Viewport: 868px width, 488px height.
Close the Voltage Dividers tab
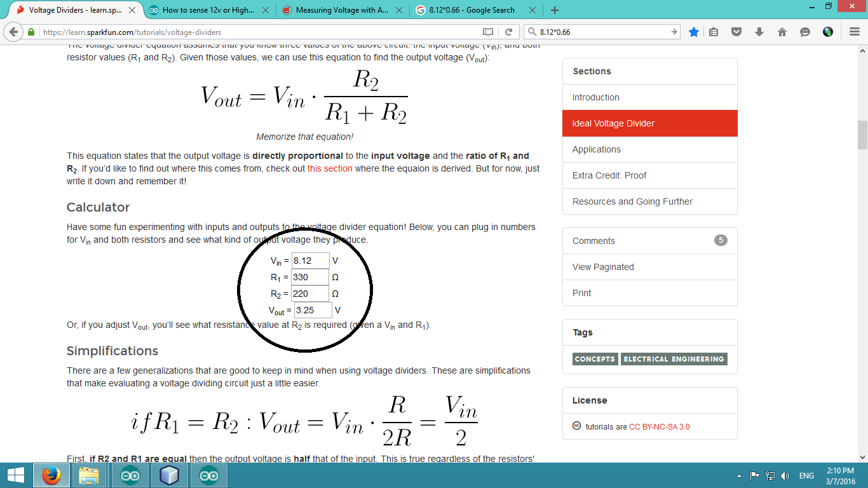tap(133, 10)
